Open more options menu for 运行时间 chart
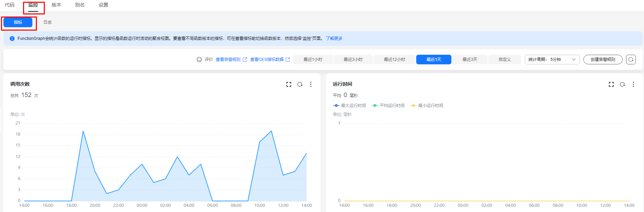 (x=633, y=84)
